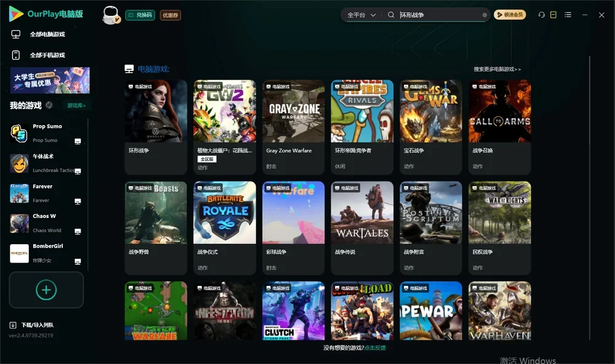This screenshot has width=615, height=364.
Task: Open the 游戏库 link
Action: [76, 106]
